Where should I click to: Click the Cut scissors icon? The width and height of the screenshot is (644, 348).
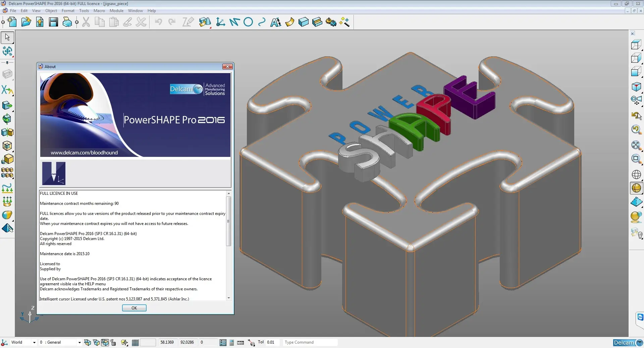[x=86, y=22]
